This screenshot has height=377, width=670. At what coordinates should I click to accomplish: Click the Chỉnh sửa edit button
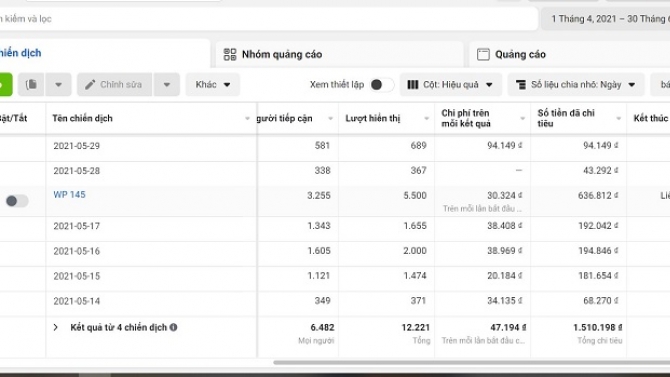tap(115, 85)
